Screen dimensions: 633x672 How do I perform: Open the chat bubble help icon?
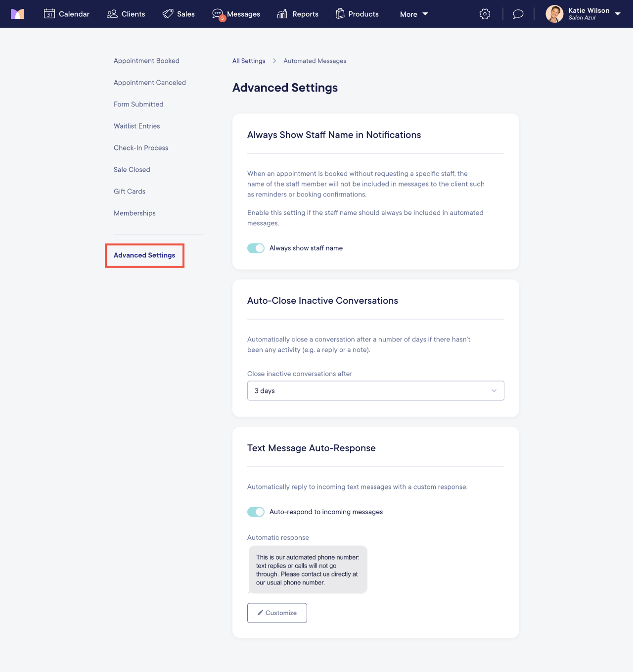518,14
